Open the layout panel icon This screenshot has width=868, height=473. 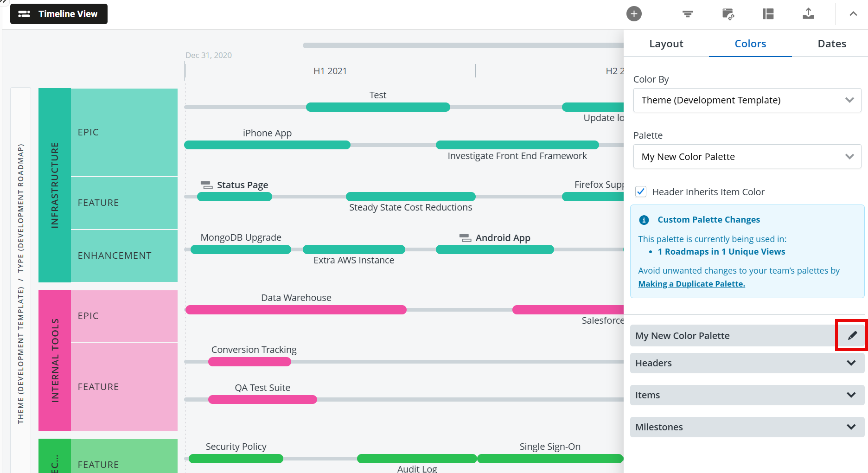click(x=768, y=14)
